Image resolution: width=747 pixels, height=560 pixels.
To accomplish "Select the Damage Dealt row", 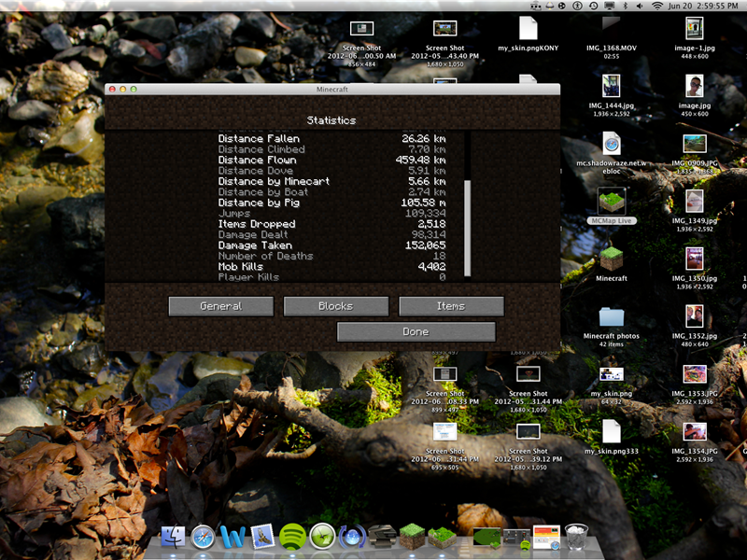I will [x=332, y=235].
